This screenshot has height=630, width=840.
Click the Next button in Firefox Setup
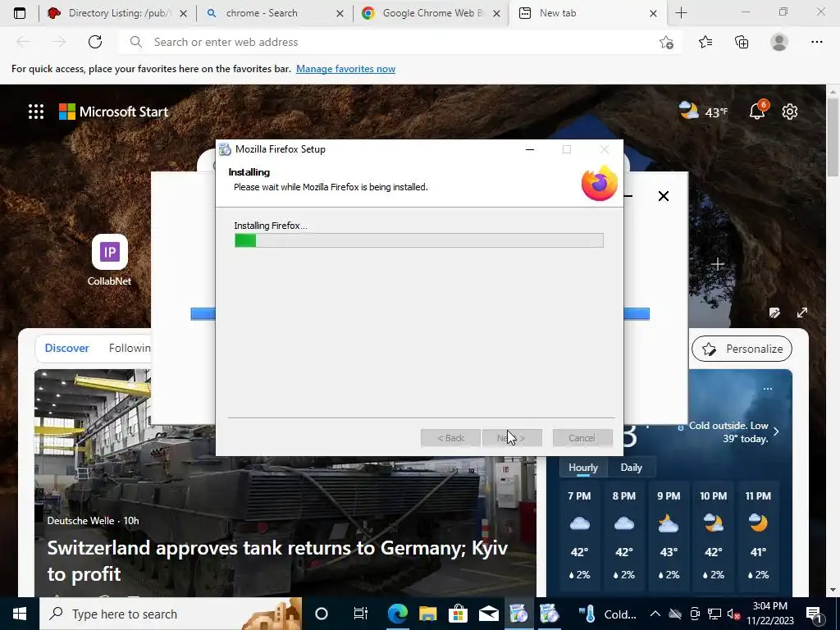coord(512,438)
